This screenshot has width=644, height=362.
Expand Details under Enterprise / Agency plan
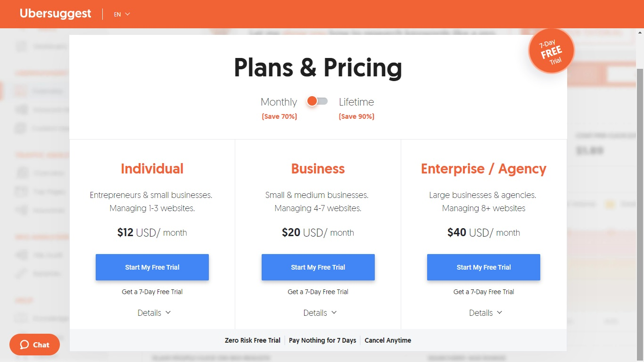[x=486, y=313]
